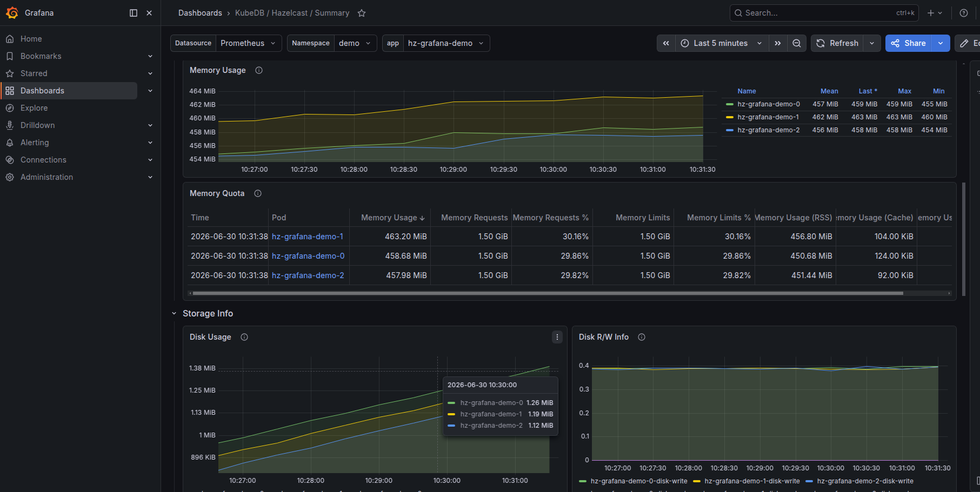
Task: Show Disk R/W Info panel info icon
Action: coord(642,337)
